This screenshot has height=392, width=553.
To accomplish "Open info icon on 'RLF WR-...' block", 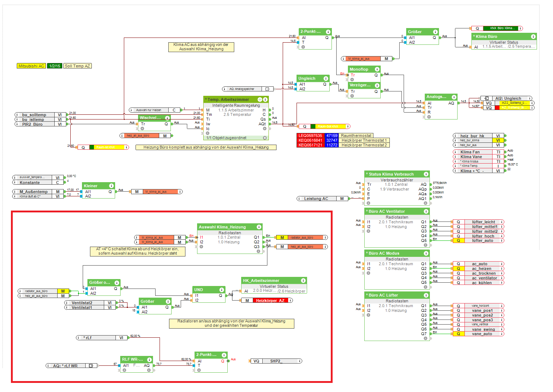I will 149,360.
